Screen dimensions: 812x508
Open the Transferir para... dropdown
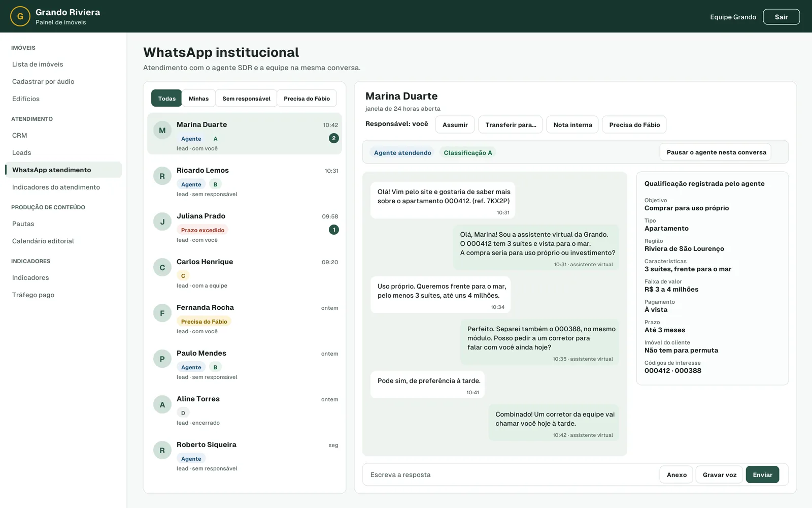coord(511,125)
